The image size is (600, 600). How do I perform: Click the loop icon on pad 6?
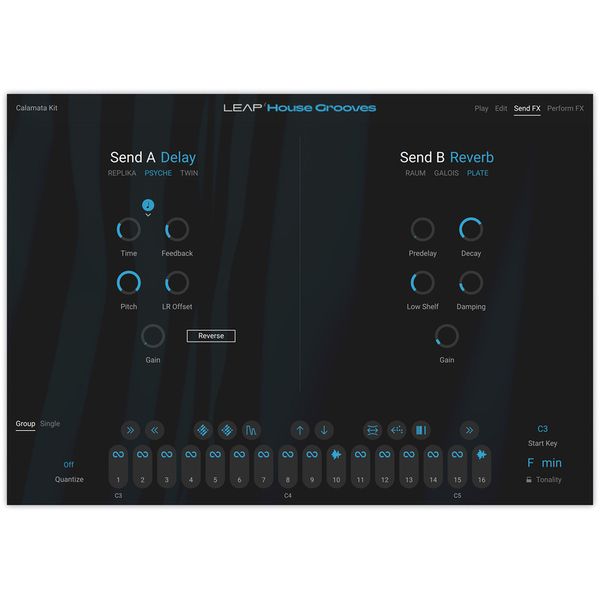pos(239,454)
